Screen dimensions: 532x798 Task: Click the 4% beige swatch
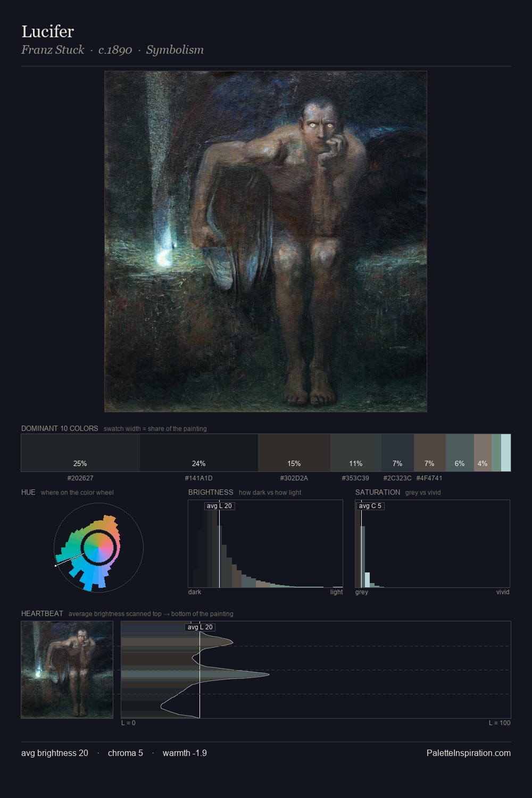(x=483, y=453)
